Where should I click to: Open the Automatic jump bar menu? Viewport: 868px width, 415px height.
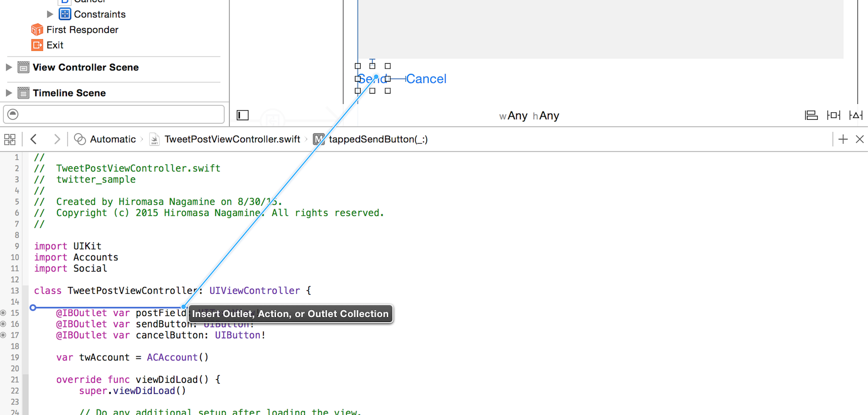tap(113, 139)
